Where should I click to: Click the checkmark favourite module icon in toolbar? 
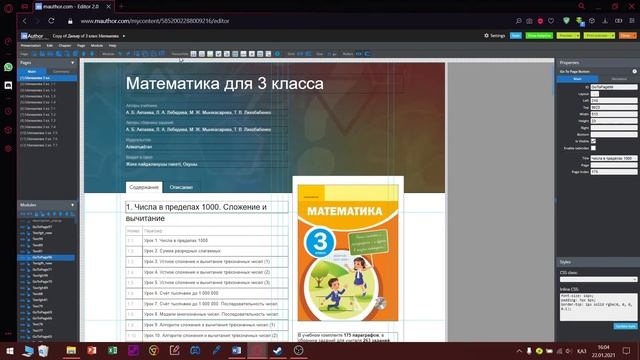click(x=218, y=54)
